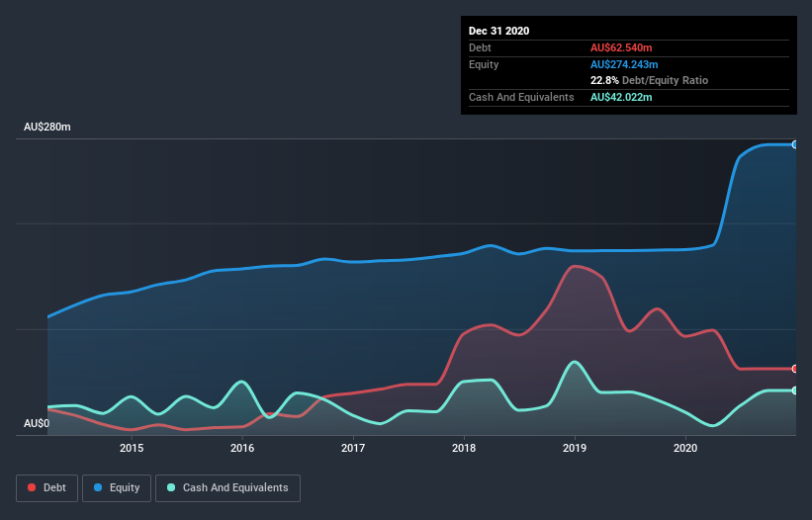Click the 2016 x-axis label
The image size is (812, 520).
tap(242, 448)
